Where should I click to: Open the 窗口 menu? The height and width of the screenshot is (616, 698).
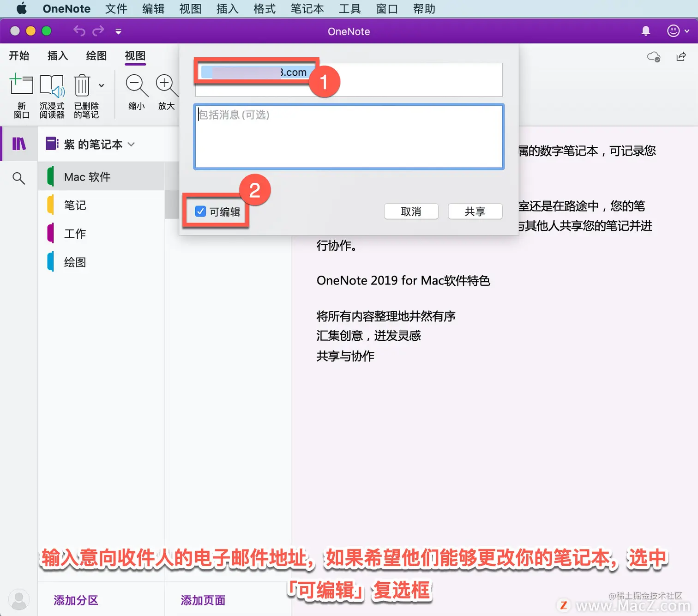pos(387,9)
